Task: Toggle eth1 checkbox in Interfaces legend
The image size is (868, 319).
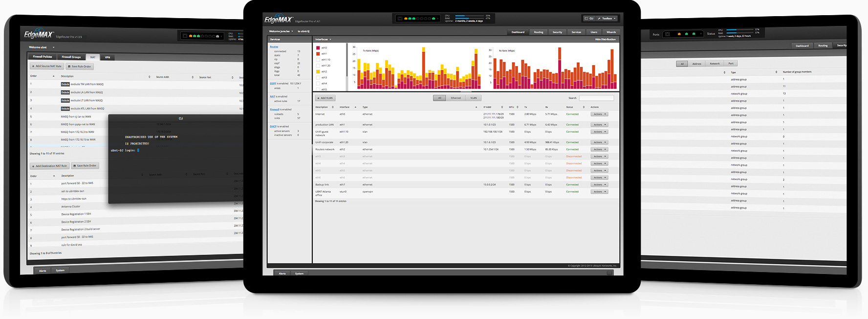Action: 318,54
